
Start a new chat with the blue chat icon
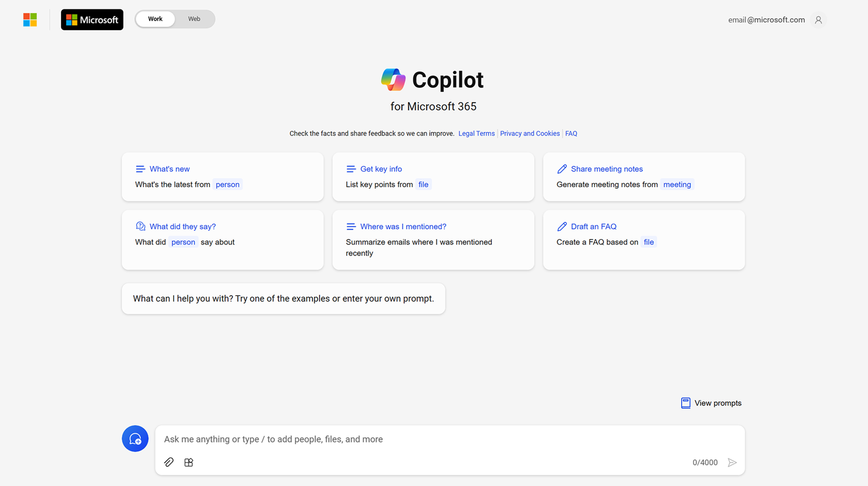coord(135,438)
